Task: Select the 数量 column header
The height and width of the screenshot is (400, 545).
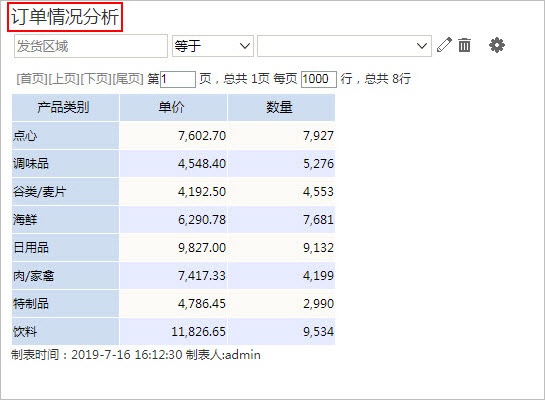Action: [x=281, y=107]
